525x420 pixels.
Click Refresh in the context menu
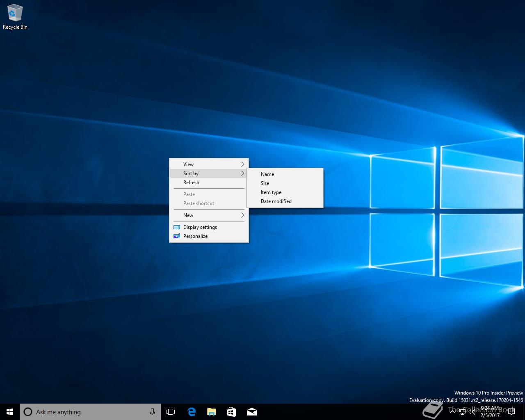coord(209,182)
